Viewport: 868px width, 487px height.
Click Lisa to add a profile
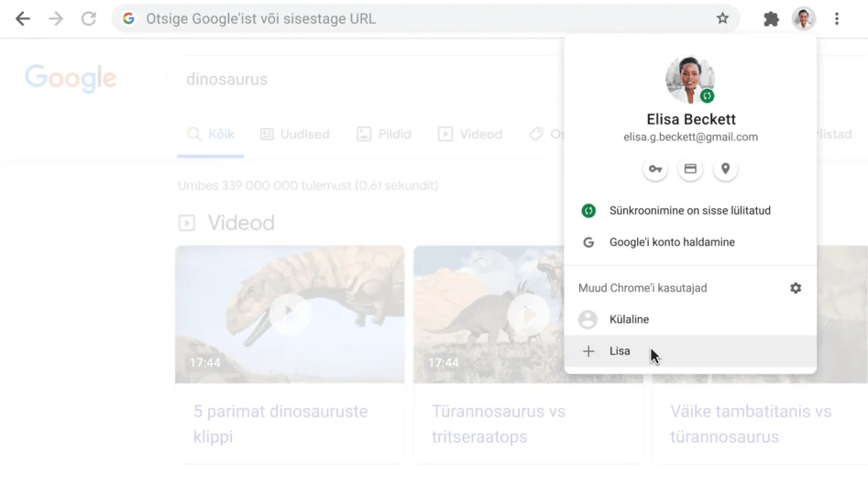620,351
